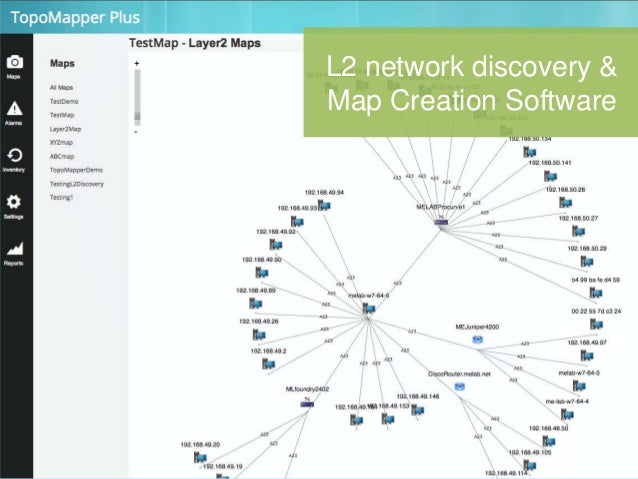Select host node 192.168.49.153
638x479 pixels.
click(388, 419)
